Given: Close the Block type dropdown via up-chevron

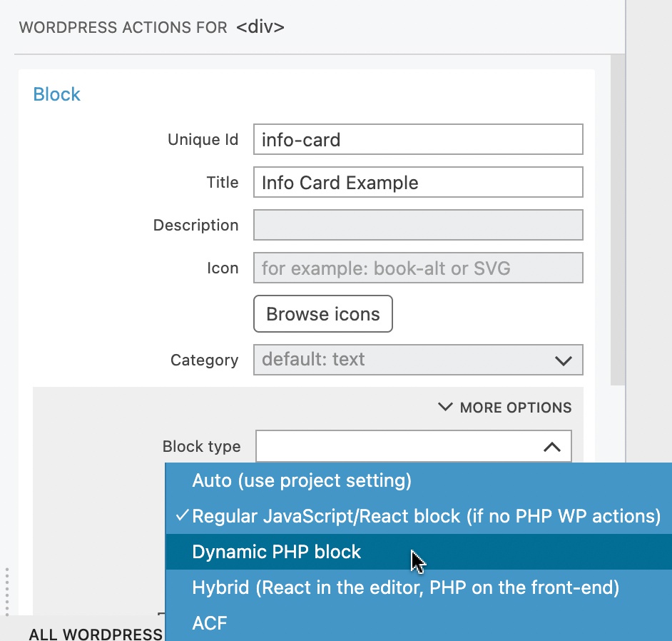Looking at the screenshot, I should pos(552,447).
